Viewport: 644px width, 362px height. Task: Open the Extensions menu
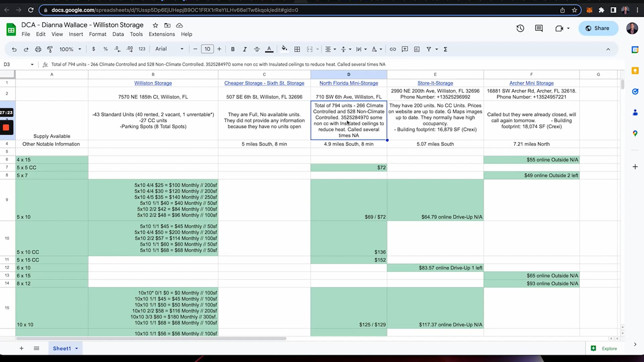(162, 34)
